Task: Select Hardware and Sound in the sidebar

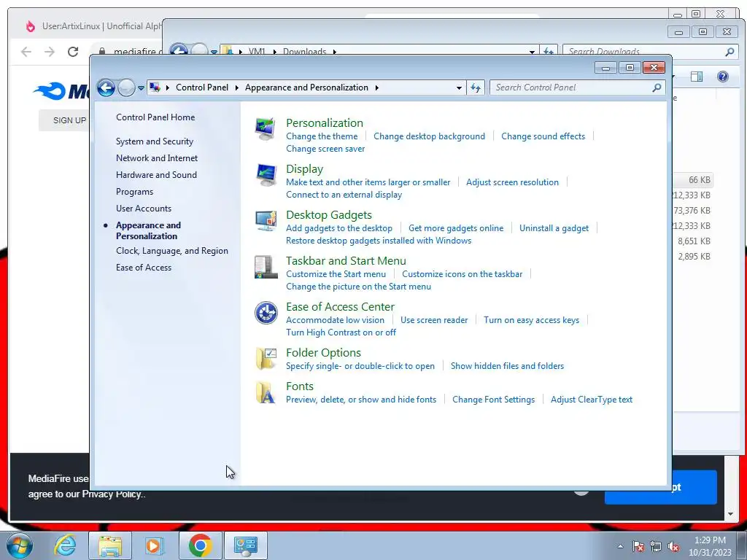Action: tap(156, 175)
